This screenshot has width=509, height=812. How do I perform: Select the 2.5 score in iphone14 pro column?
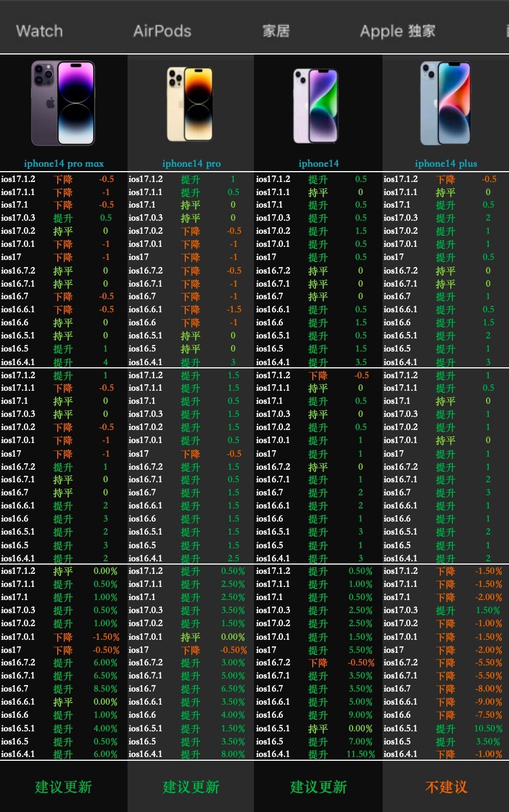[233, 559]
